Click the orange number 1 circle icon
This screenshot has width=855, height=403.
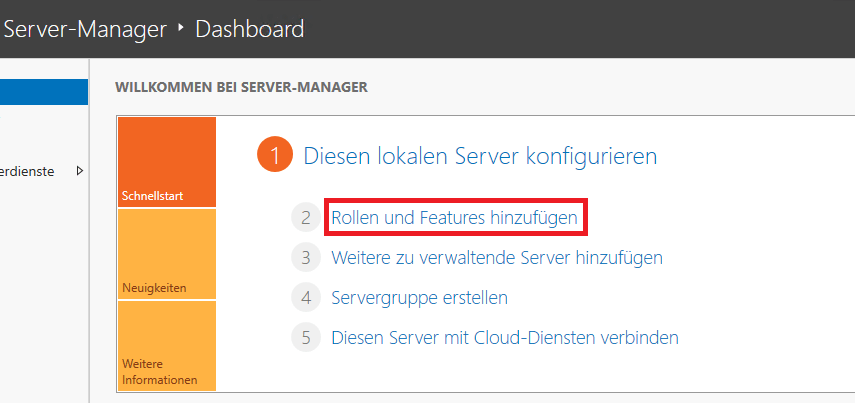[275, 156]
